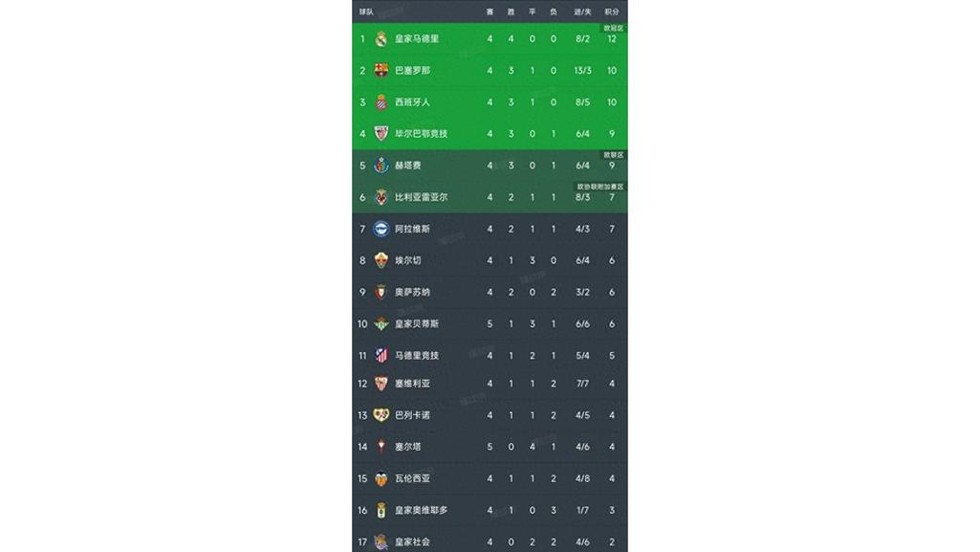The height and width of the screenshot is (552, 980).
Task: Click the Real Madrid club crest
Action: pyautogui.click(x=381, y=39)
